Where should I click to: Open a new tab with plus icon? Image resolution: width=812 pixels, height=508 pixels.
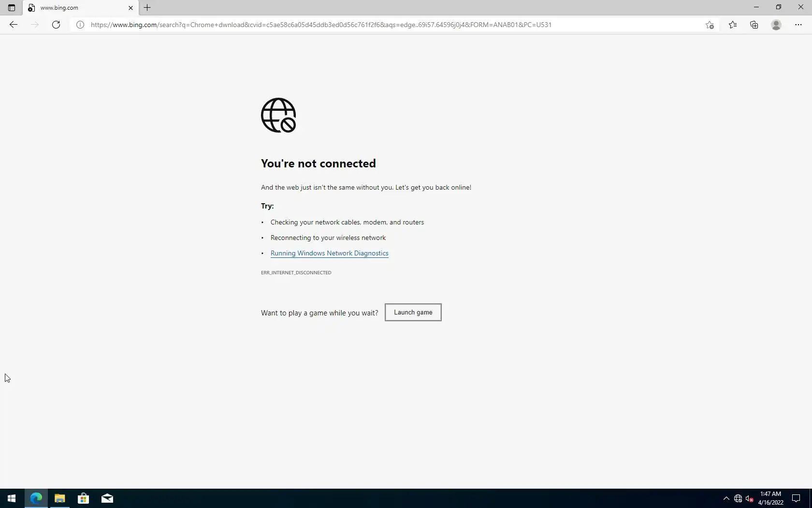(147, 8)
